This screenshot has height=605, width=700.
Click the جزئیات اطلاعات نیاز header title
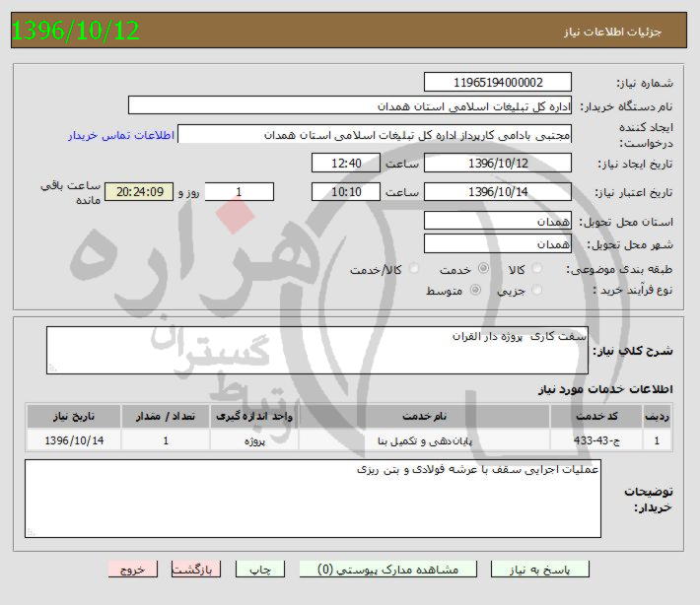(612, 33)
